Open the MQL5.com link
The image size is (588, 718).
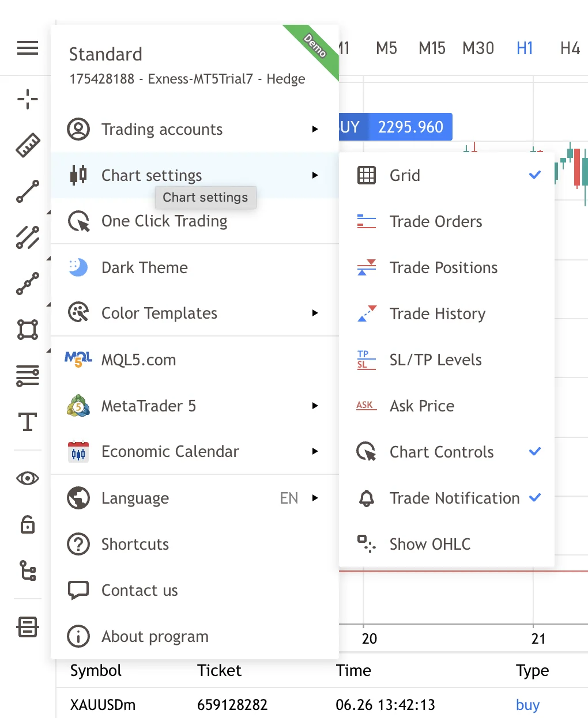(x=138, y=360)
